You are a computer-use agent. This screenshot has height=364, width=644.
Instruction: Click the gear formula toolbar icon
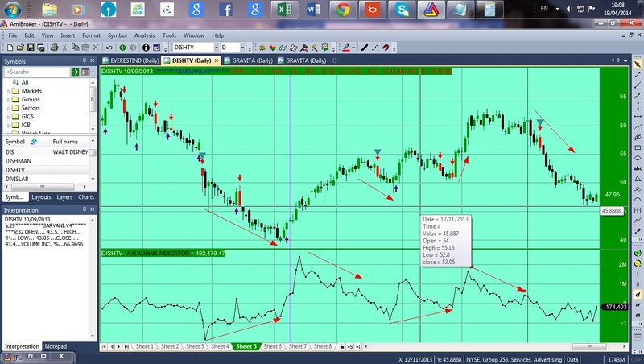tap(262, 48)
